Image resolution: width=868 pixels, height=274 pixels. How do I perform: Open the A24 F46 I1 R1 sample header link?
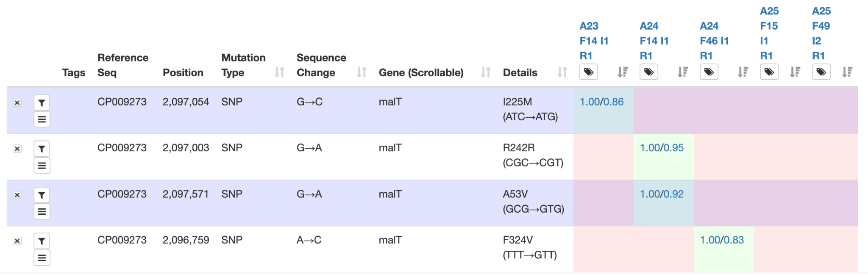[x=714, y=41]
